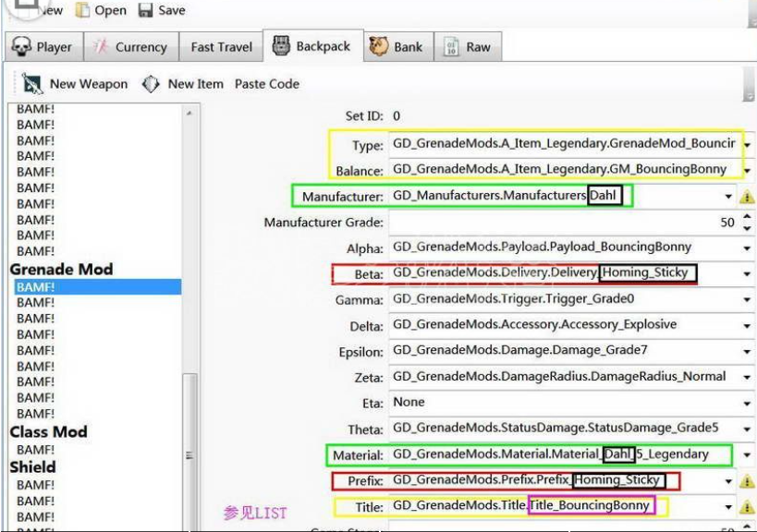Click the Open folder icon
757x532 pixels.
[83, 11]
